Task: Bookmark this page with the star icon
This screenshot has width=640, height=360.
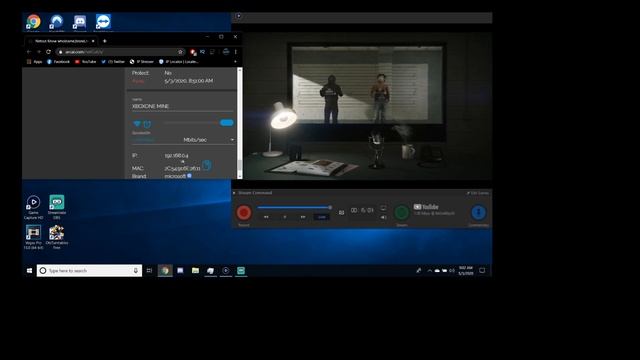Action: coord(180,52)
